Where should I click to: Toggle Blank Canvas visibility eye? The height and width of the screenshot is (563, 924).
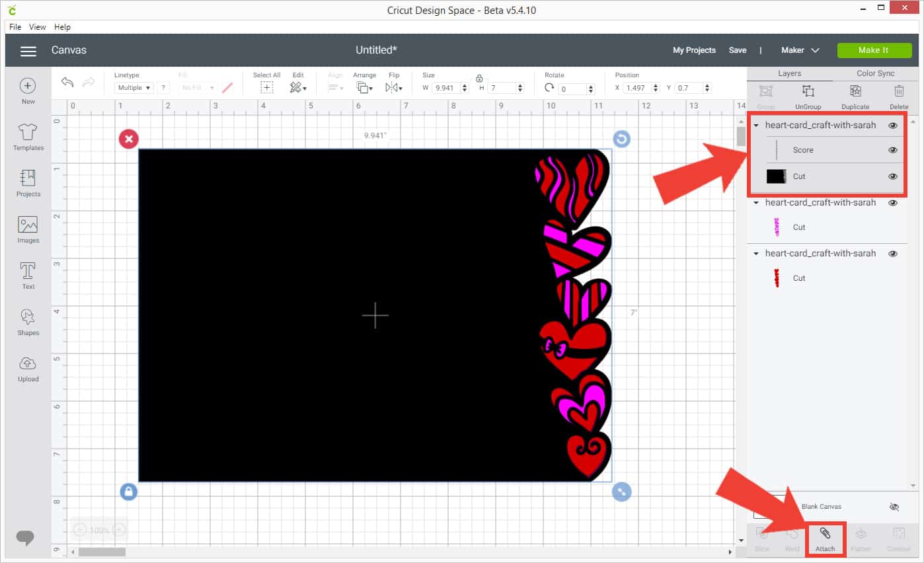click(x=894, y=507)
